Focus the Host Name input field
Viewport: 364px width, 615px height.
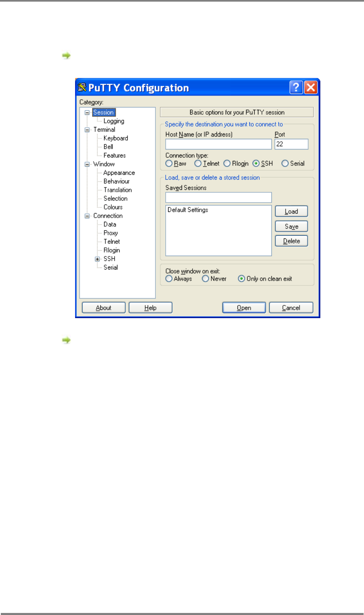point(218,144)
